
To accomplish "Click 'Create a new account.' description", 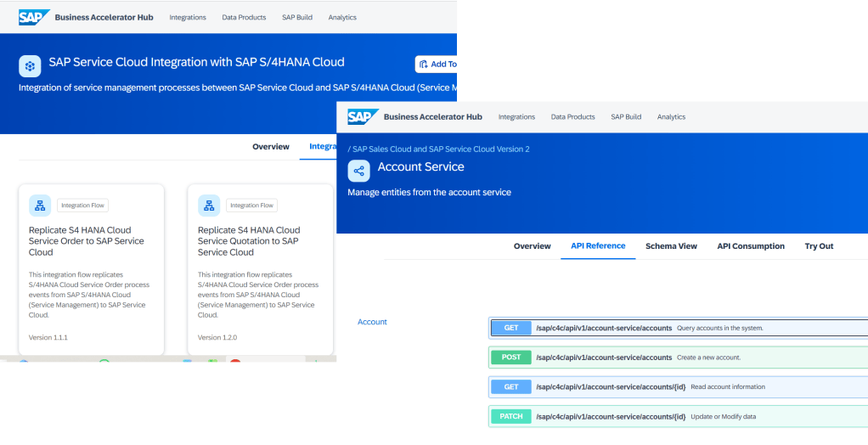I will pos(708,358).
